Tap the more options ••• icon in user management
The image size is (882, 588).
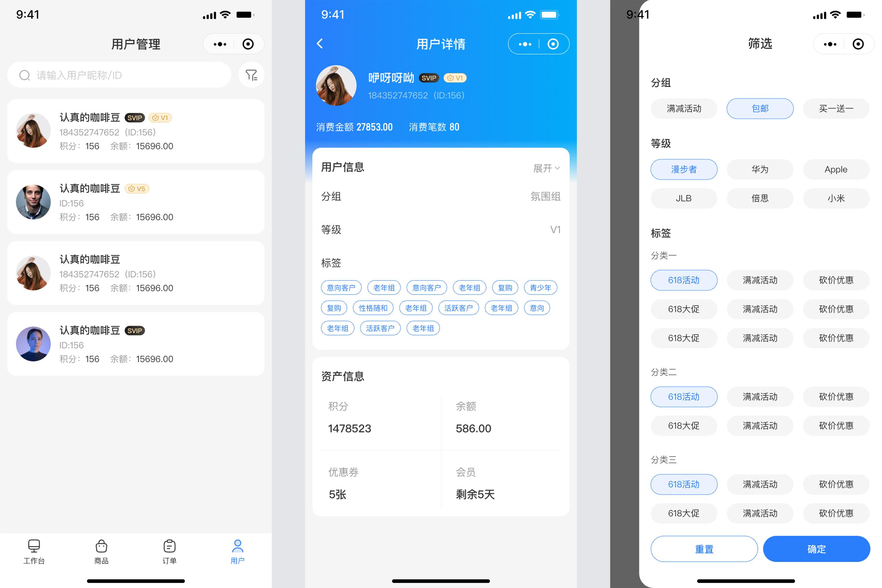[221, 44]
